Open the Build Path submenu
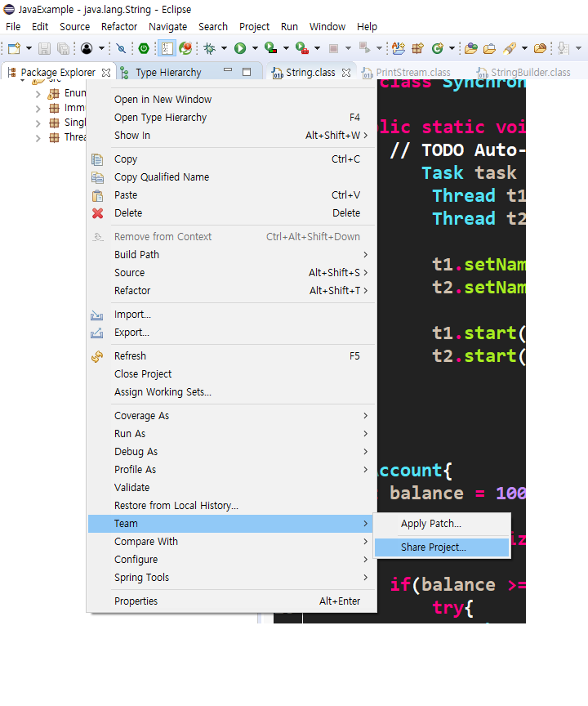This screenshot has width=588, height=706. coord(231,254)
